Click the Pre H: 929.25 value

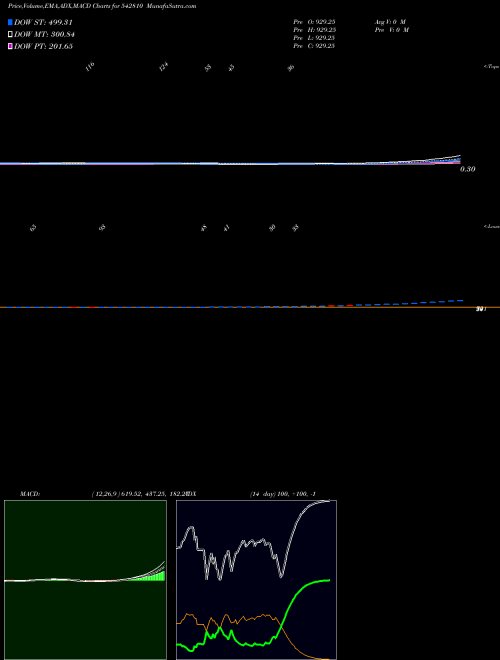coord(314,29)
